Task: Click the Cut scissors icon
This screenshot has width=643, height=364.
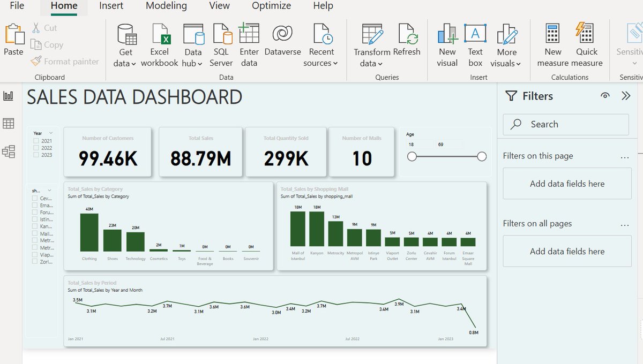Action: click(x=36, y=28)
